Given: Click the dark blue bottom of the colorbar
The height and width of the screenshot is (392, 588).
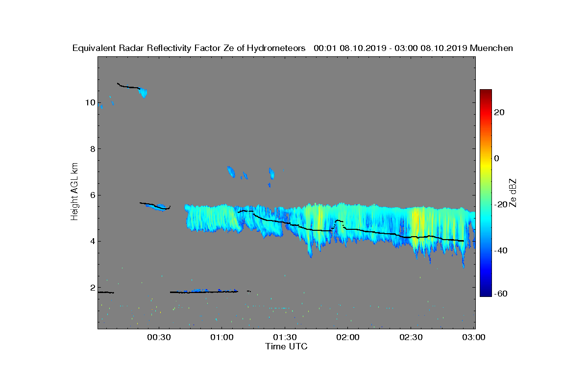Looking at the screenshot, I should (x=486, y=294).
